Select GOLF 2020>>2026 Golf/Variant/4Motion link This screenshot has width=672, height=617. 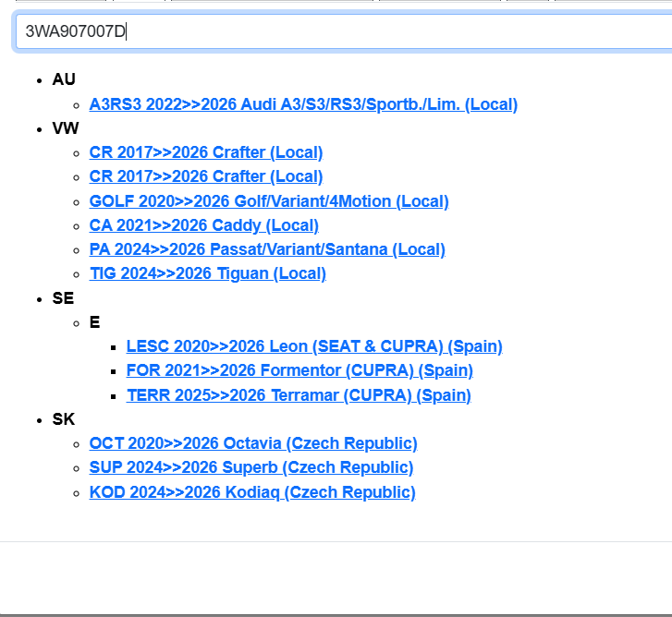click(268, 201)
